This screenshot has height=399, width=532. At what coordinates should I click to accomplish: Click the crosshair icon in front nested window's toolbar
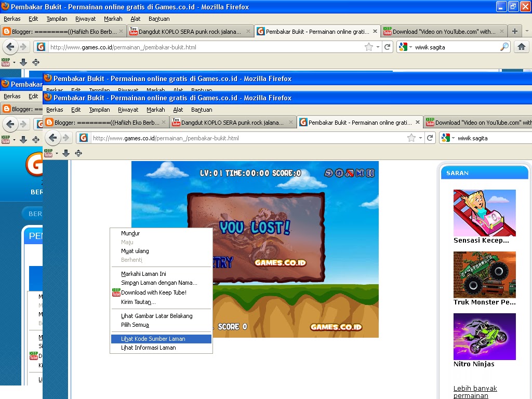pos(78,153)
